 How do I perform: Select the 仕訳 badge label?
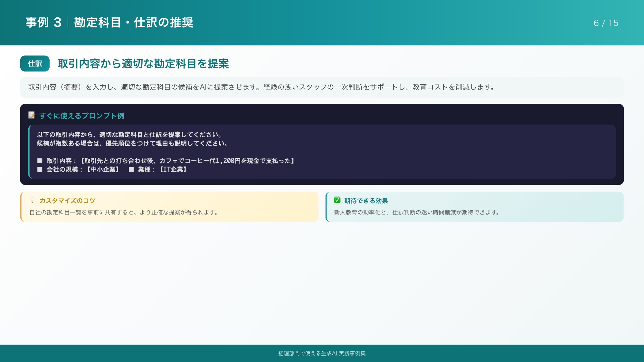click(35, 63)
